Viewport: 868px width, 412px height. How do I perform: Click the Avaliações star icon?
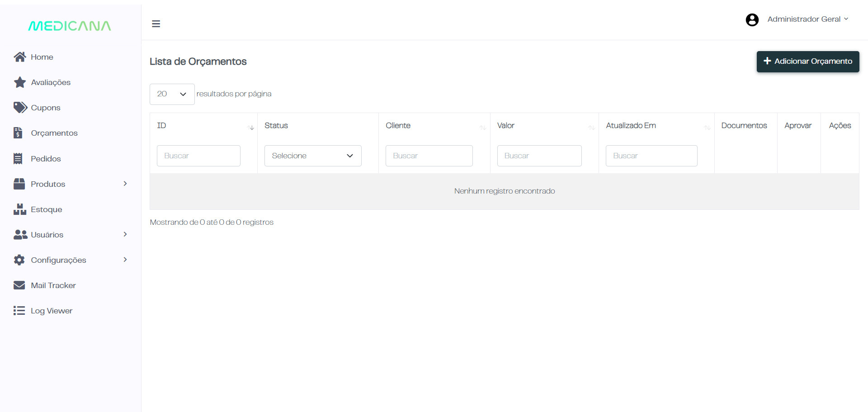click(x=19, y=82)
